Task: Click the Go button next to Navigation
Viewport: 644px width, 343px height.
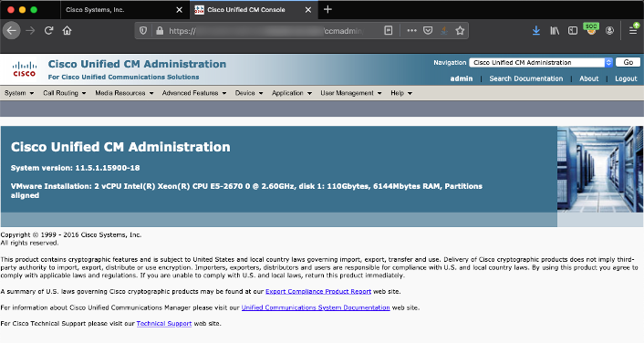Action: 628,62
